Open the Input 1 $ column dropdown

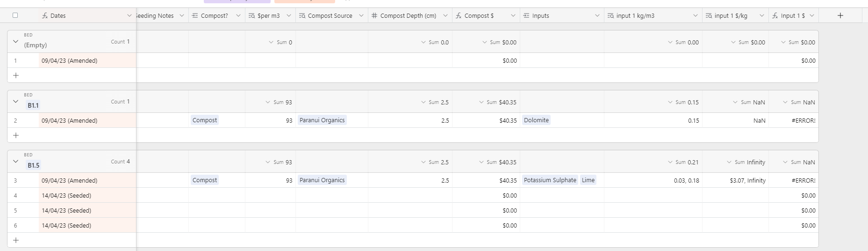click(812, 15)
